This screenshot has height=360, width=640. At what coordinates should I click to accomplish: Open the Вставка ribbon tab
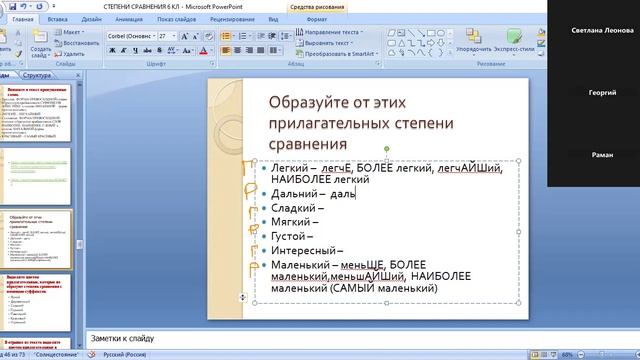coord(57,19)
